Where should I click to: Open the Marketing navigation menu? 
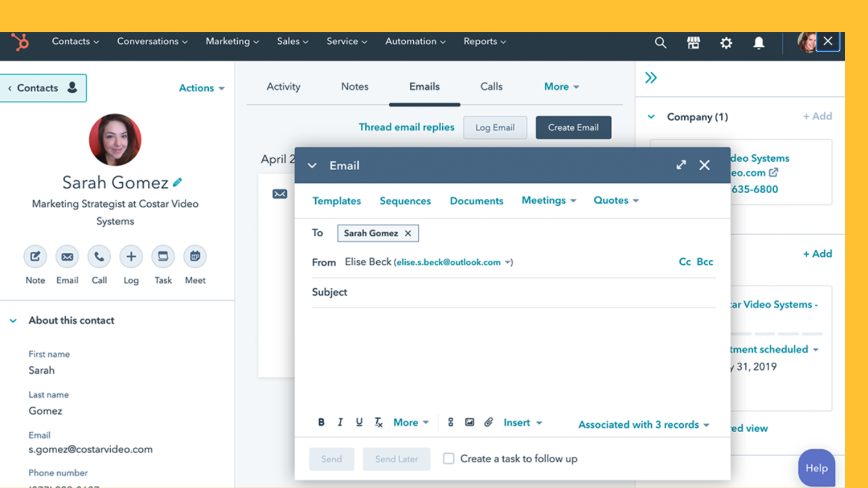pos(232,42)
